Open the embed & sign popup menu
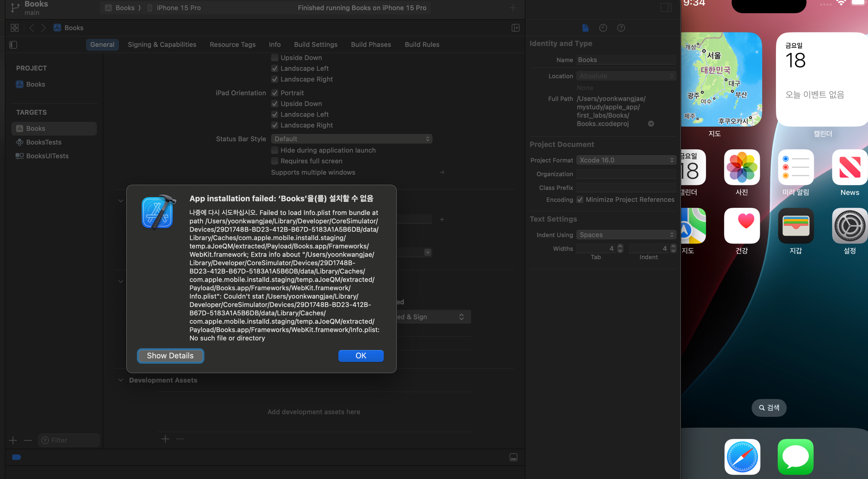This screenshot has height=479, width=868. point(434,317)
